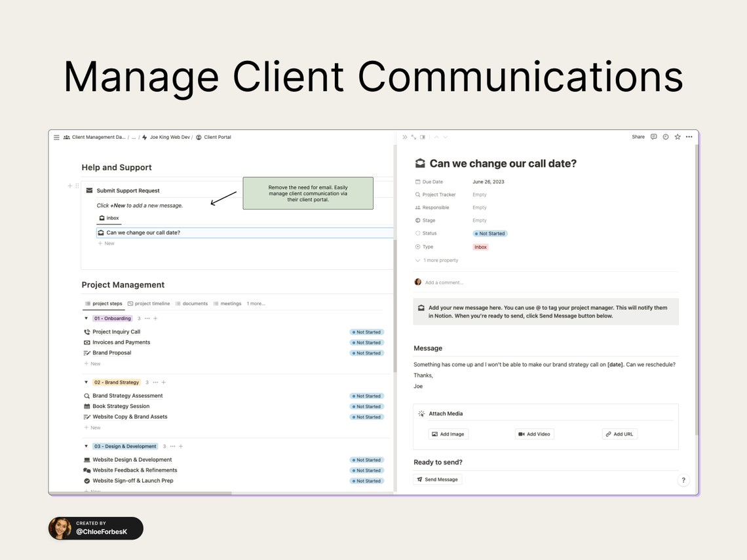Click the open-envelope icon in the message title
Screen dimensions: 747x560
420,163
